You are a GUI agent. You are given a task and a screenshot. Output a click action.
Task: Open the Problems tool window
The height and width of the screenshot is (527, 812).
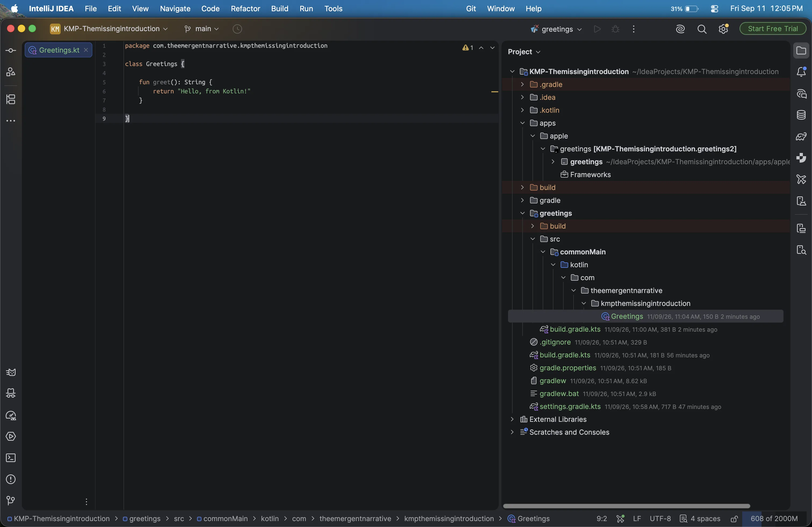pyautogui.click(x=11, y=479)
